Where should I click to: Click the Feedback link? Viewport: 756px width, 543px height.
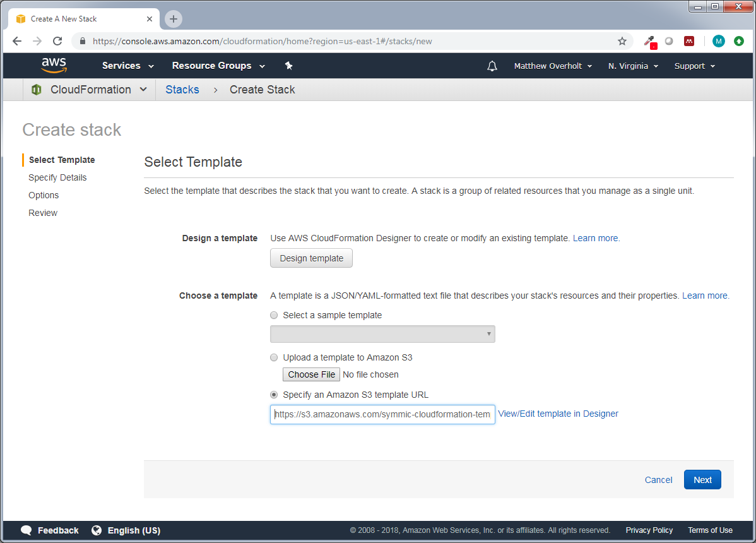(x=58, y=530)
